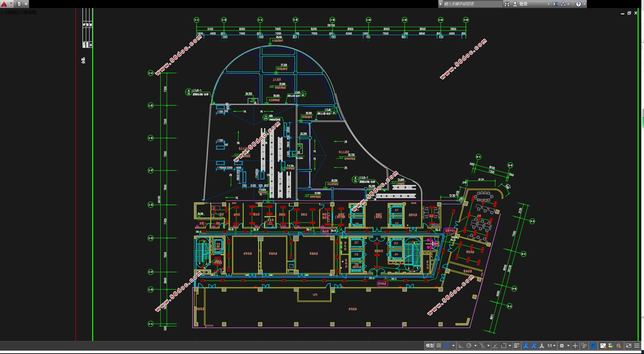This screenshot has width=644, height=354.
Task: Click the 登录 sign-in button
Action: (x=523, y=4)
